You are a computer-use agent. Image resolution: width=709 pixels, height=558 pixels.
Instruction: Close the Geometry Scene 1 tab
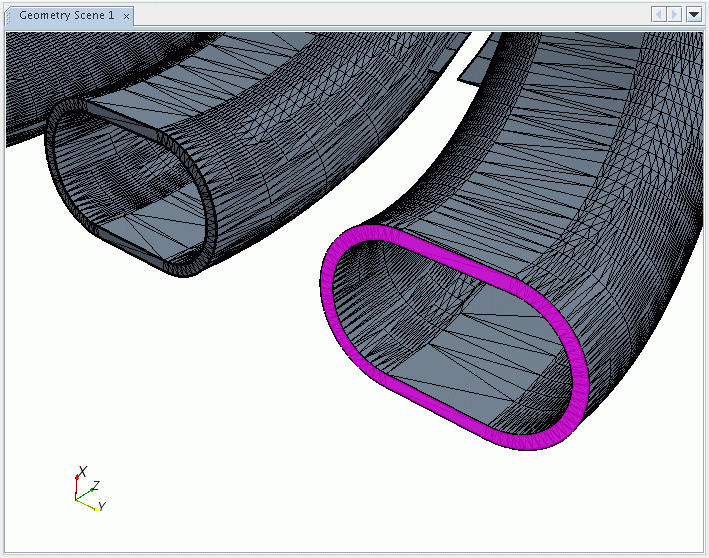pyautogui.click(x=126, y=16)
